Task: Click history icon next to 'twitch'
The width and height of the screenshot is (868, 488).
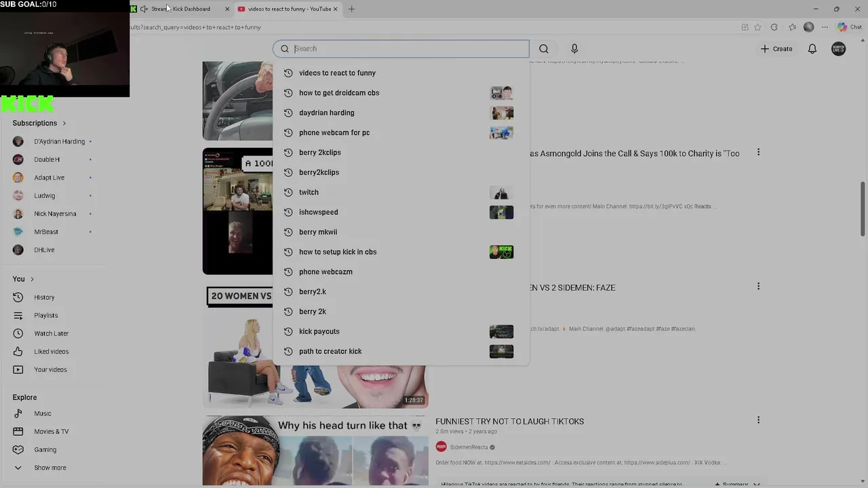Action: [288, 192]
